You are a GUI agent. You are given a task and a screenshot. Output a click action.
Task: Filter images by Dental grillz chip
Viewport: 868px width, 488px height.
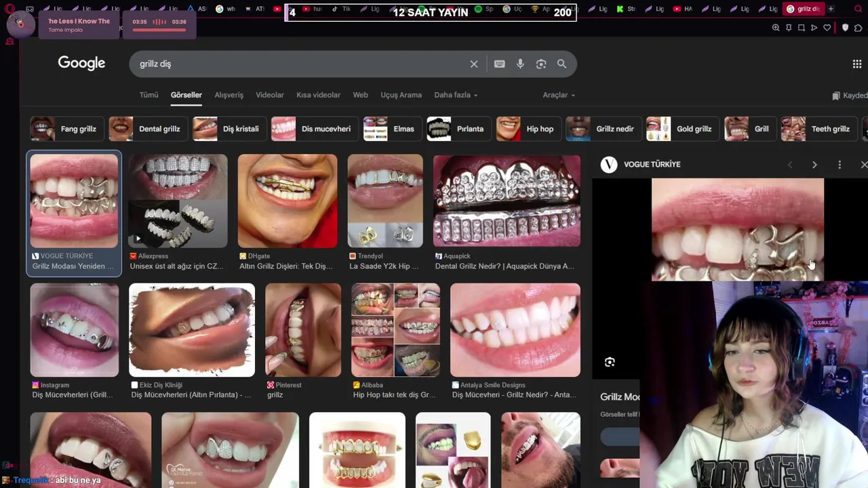[147, 129]
